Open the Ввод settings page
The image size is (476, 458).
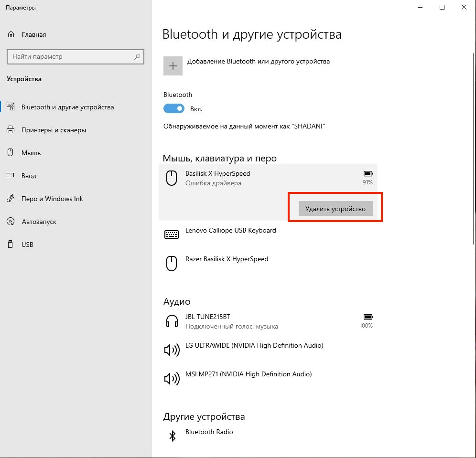[x=29, y=176]
